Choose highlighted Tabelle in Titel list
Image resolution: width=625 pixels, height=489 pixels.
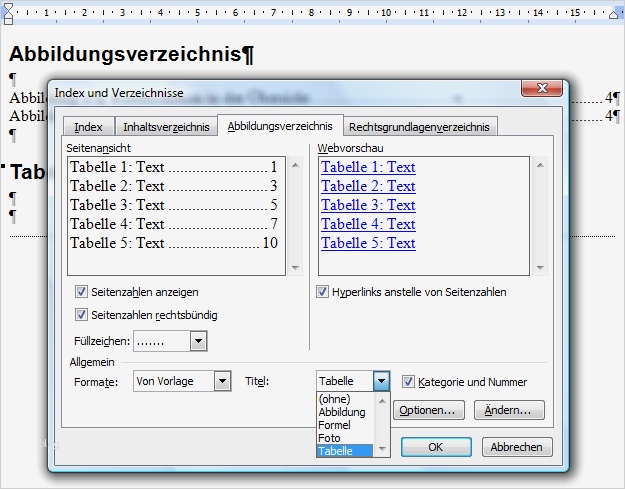pos(345,451)
